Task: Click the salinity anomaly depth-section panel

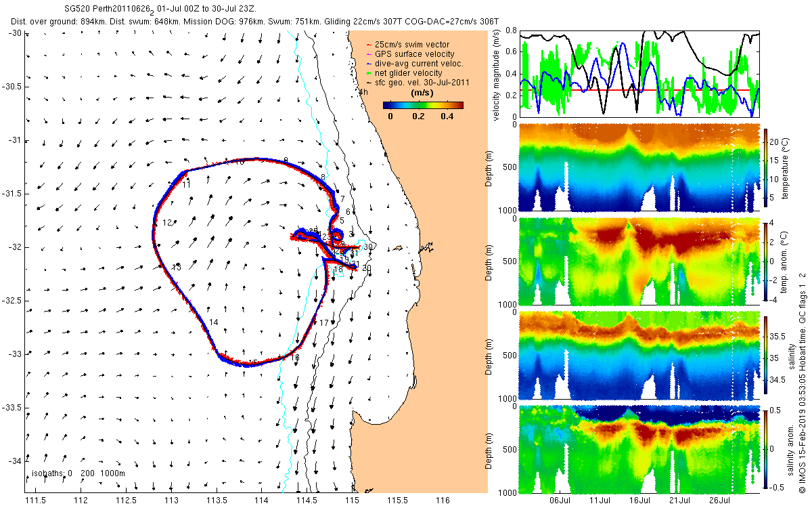Action: click(639, 448)
